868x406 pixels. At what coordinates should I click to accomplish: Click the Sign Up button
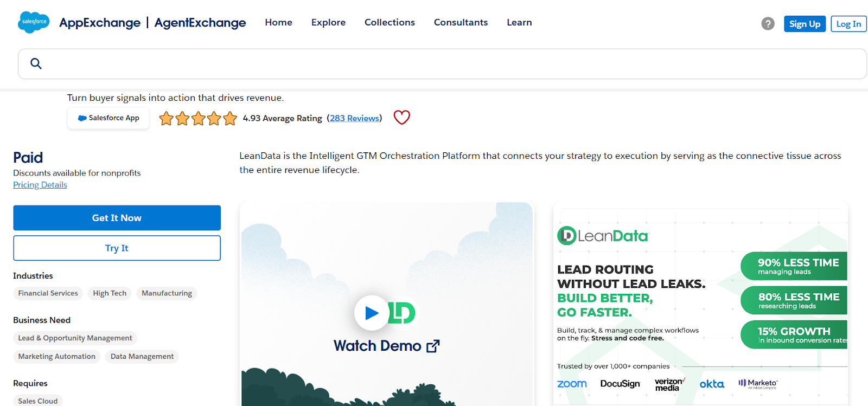pyautogui.click(x=805, y=24)
